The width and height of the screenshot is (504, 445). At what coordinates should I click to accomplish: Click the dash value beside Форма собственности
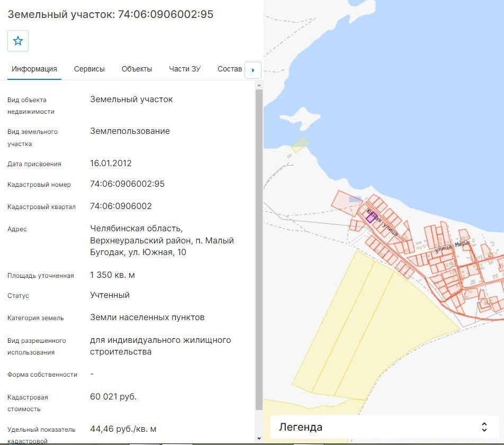(x=92, y=374)
